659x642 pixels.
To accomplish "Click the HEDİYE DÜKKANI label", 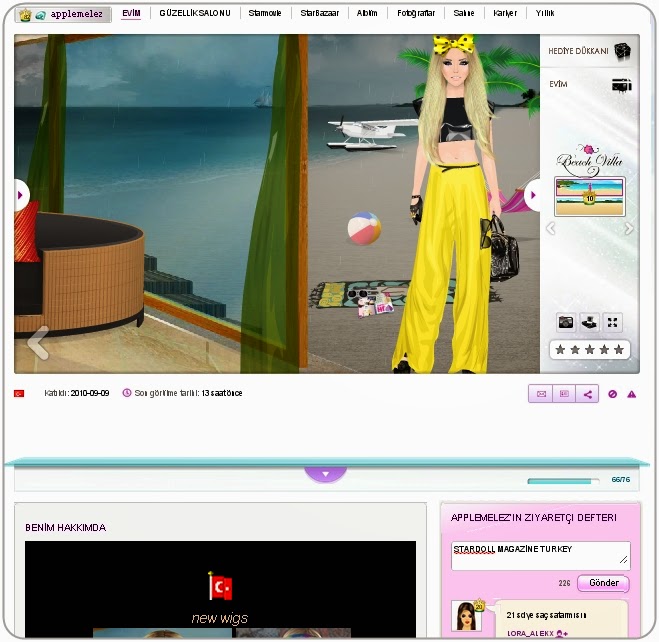I will (x=578, y=51).
